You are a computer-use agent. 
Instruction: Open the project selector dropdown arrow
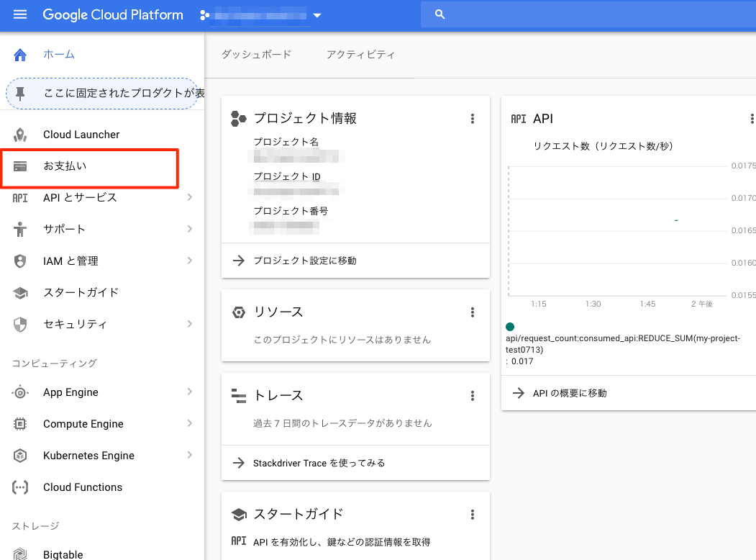[316, 15]
